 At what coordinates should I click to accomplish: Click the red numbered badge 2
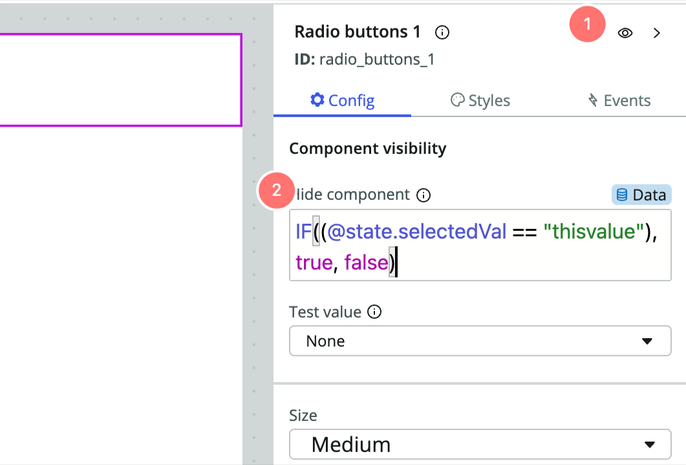pos(276,190)
